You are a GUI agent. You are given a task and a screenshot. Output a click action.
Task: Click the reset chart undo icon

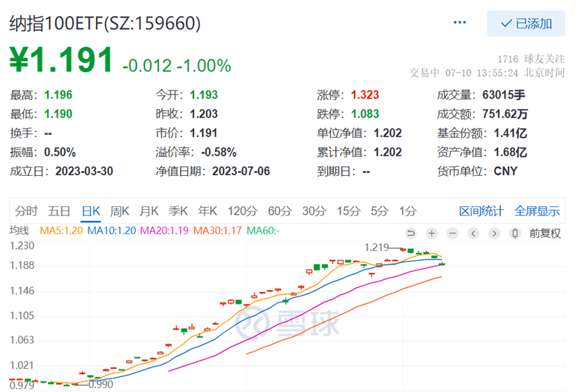click(410, 234)
